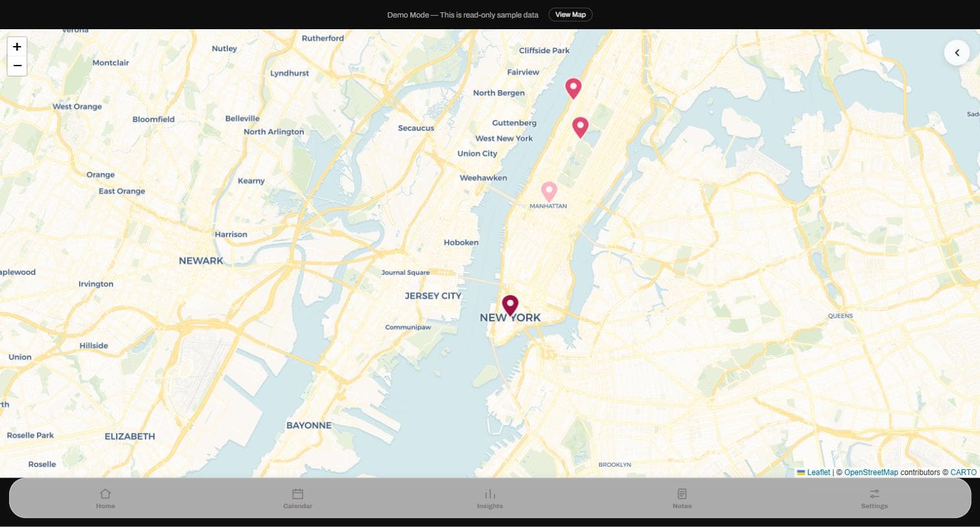Open the CARTO attribution link
Screen dimensions: 980x527
coord(963,472)
